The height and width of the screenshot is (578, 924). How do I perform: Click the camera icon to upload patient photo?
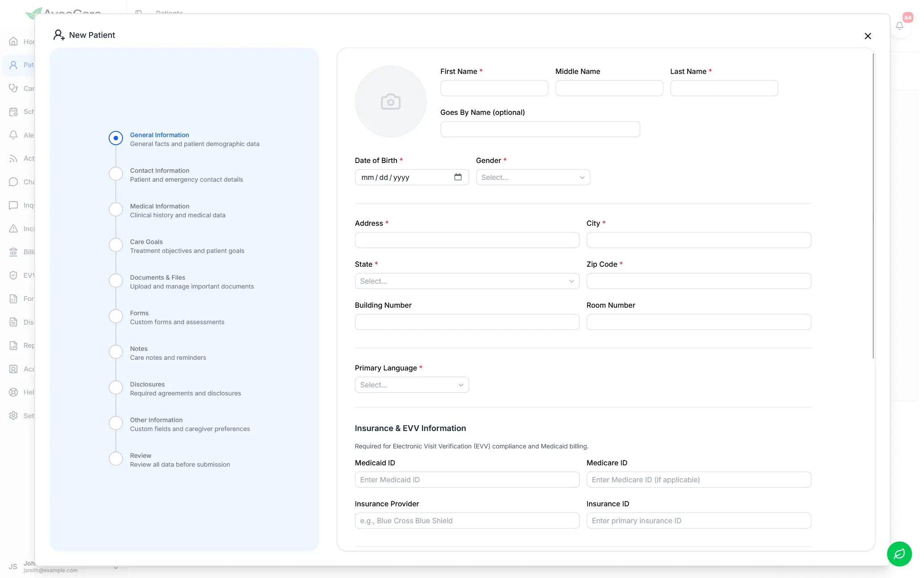coord(390,102)
